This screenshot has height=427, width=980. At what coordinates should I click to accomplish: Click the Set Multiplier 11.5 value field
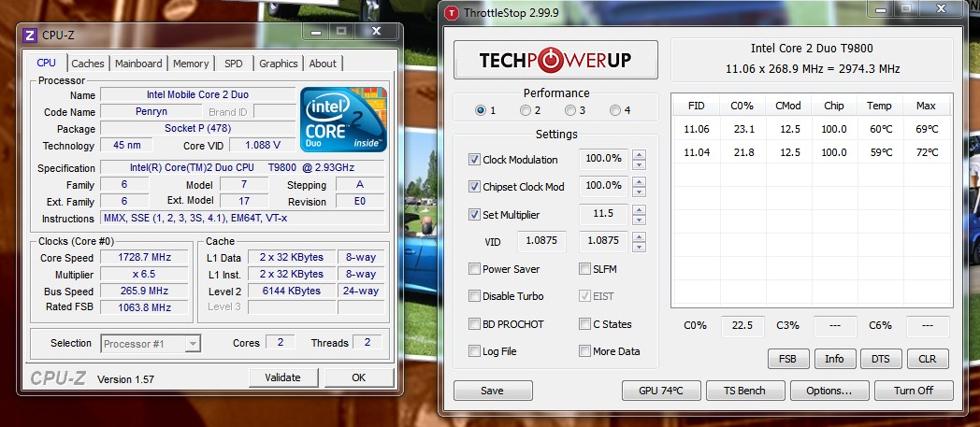coord(604,213)
